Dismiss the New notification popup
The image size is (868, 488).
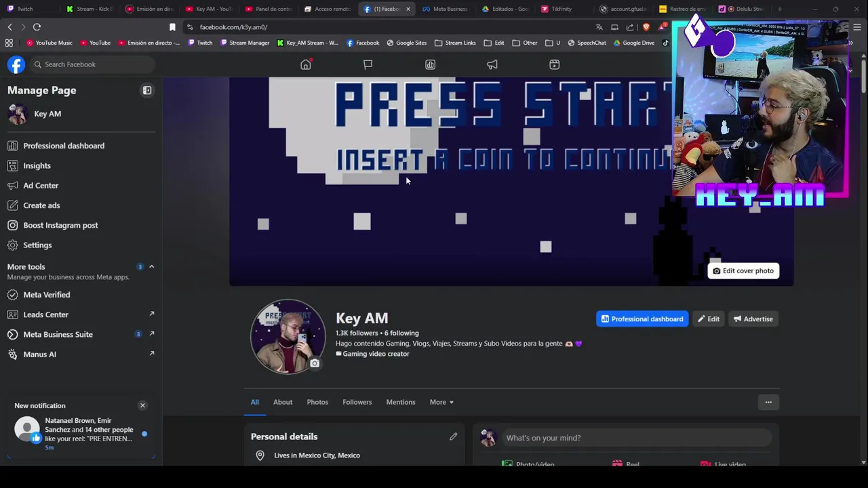(x=142, y=405)
